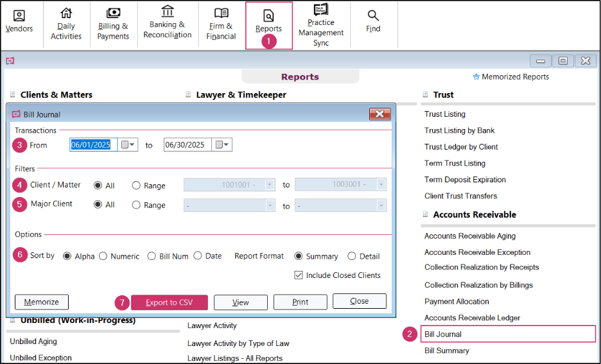Viewport: 601px width, 364px height.
Task: Open Accounts Receivable Ledger report
Action: pyautogui.click(x=472, y=318)
